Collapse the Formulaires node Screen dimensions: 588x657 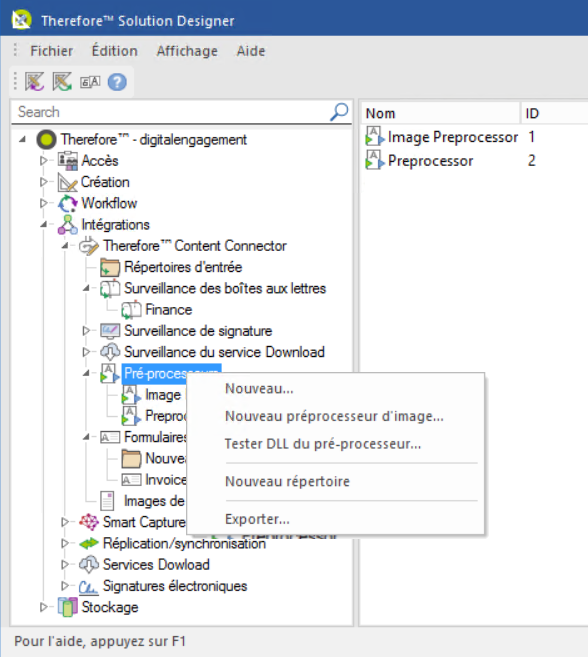pyautogui.click(x=86, y=437)
